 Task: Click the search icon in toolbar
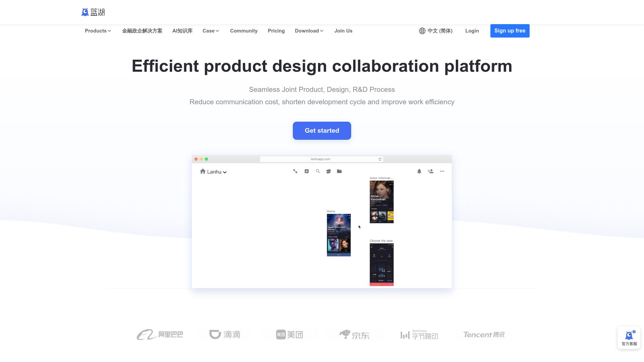coord(318,172)
